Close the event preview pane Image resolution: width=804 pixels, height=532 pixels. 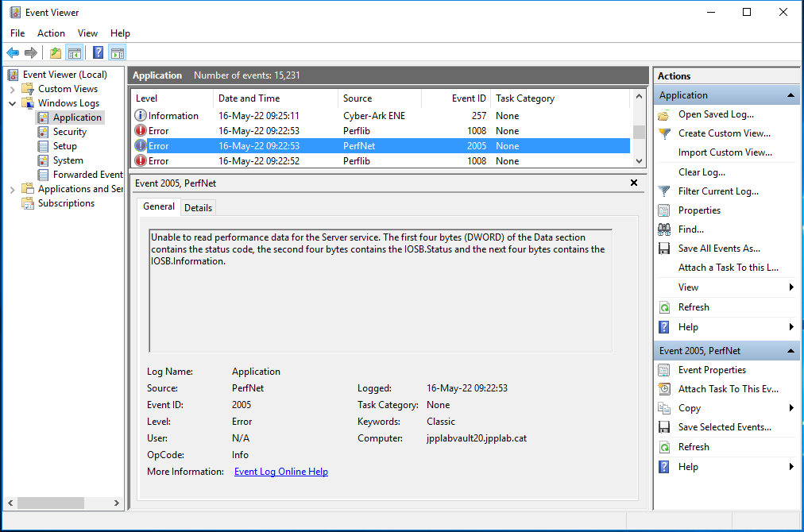633,183
